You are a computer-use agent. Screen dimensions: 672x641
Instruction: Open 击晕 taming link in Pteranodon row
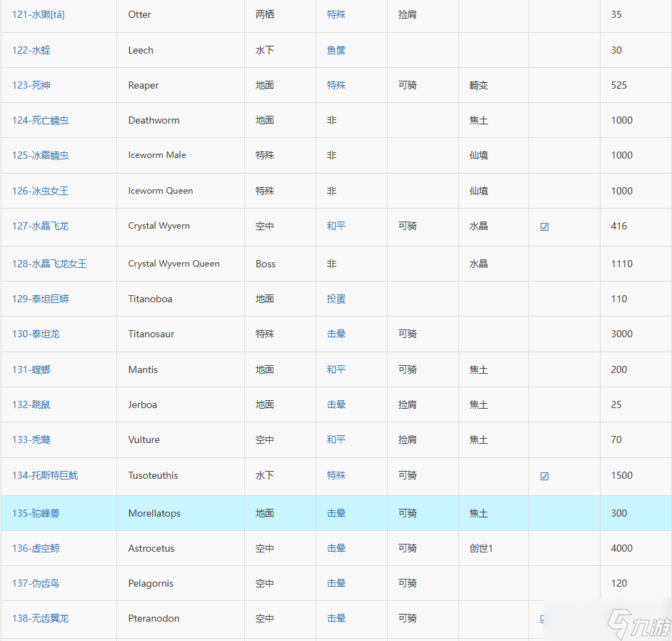[x=336, y=618]
